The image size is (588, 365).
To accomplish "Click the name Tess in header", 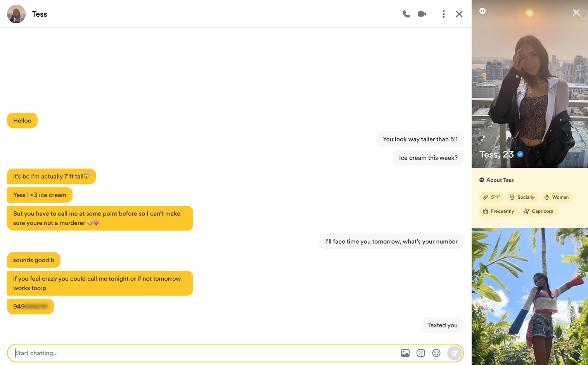I will [39, 14].
